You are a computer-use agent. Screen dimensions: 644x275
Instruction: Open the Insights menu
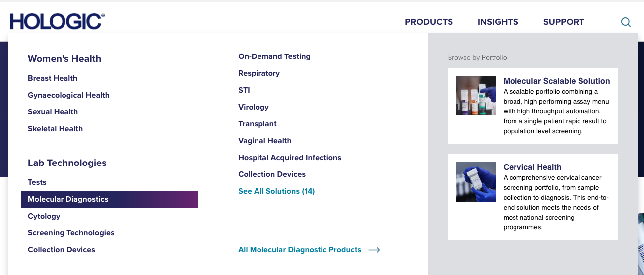(x=498, y=22)
